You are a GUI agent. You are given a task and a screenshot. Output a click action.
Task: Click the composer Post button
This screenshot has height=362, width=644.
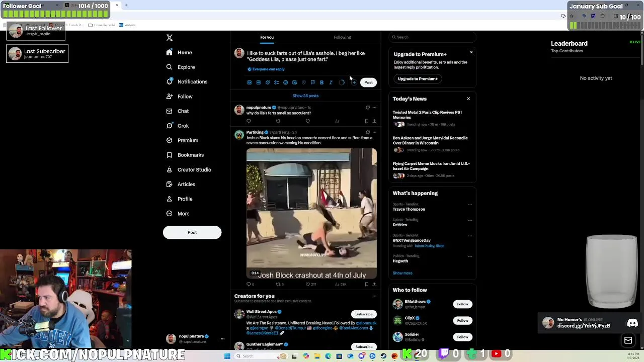(x=368, y=82)
